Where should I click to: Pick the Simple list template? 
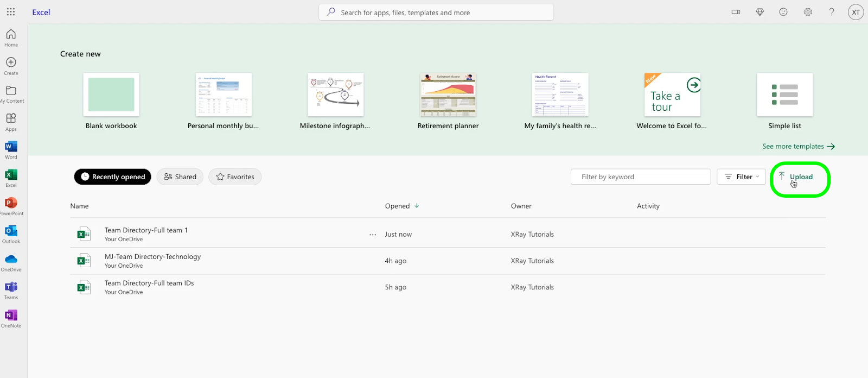click(x=785, y=102)
